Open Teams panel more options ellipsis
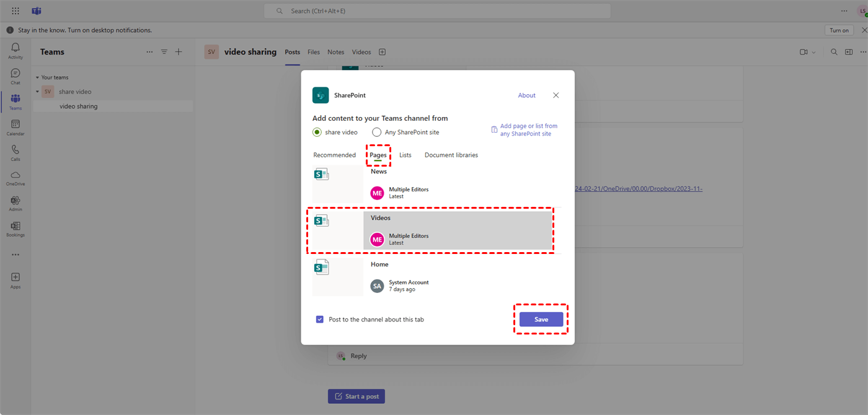The width and height of the screenshot is (868, 415). pyautogui.click(x=149, y=52)
